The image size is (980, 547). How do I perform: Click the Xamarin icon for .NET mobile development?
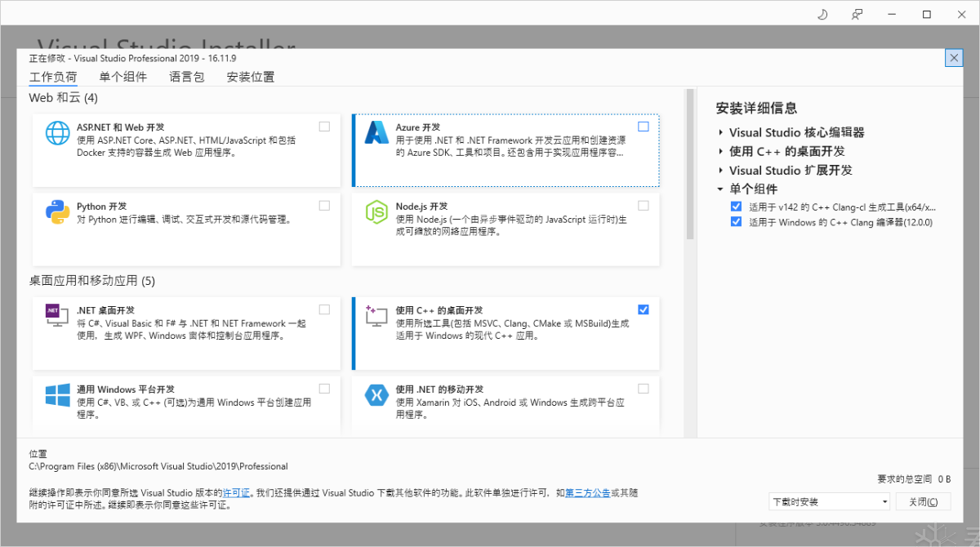click(376, 395)
